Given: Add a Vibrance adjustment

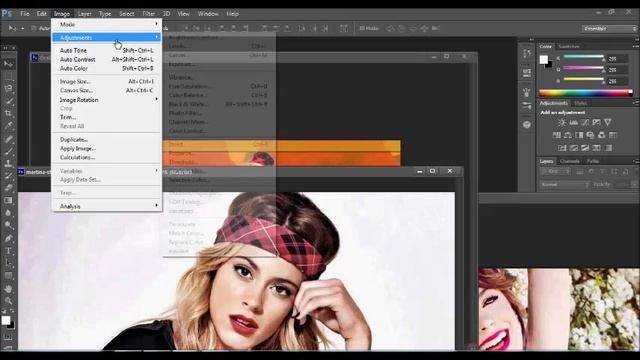Looking at the screenshot, I should tap(608, 122).
